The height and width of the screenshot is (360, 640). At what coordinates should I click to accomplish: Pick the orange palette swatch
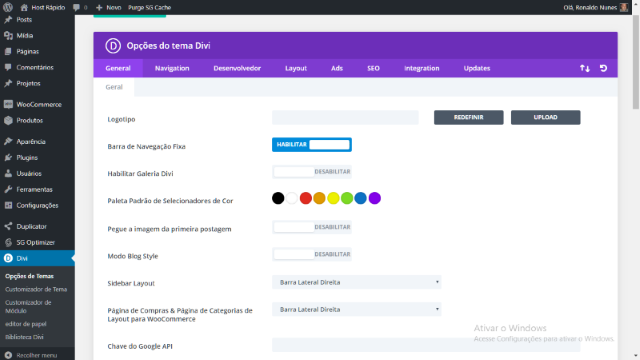coord(319,198)
